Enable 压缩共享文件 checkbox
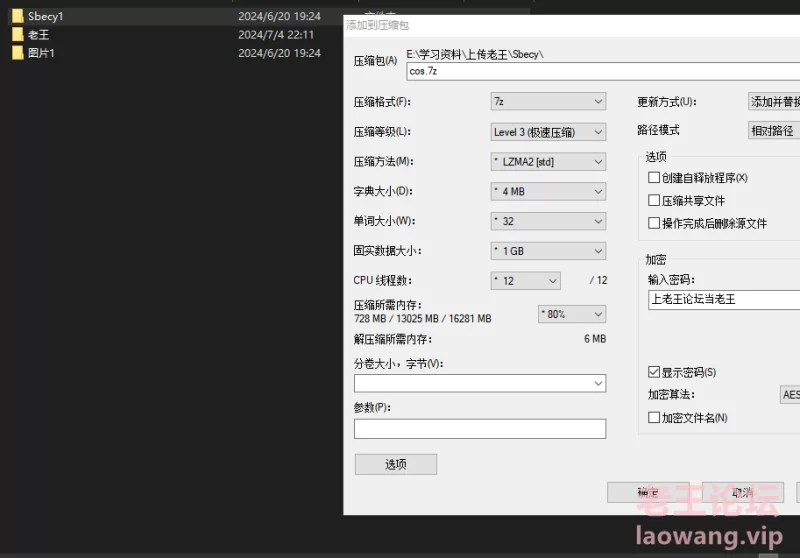This screenshot has height=558, width=800. (654, 200)
